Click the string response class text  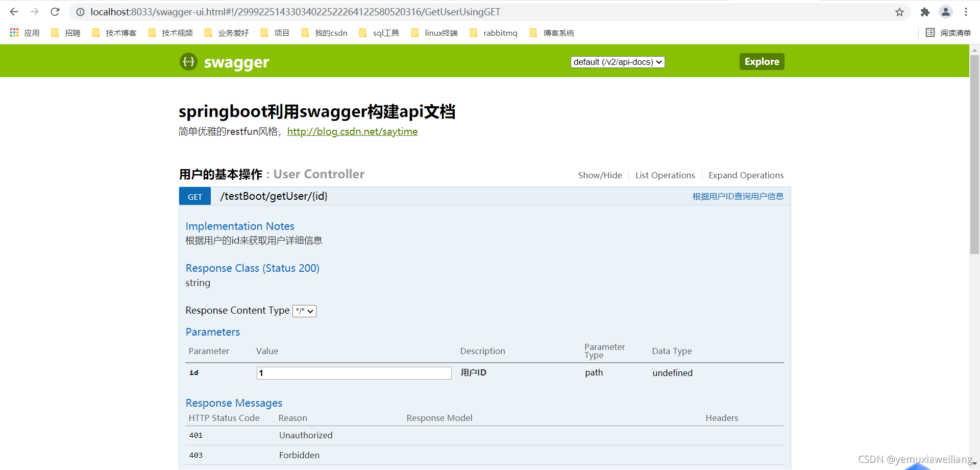click(198, 283)
